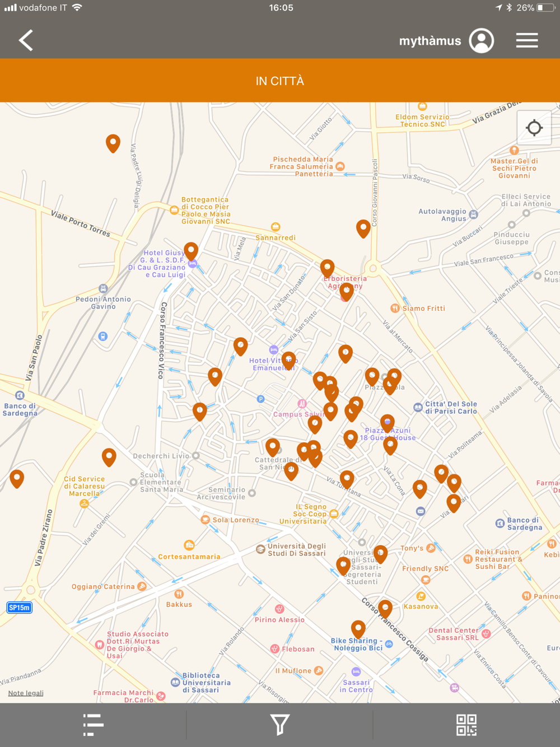This screenshot has height=747, width=560.
Task: Open the hamburger menu
Action: 527,40
